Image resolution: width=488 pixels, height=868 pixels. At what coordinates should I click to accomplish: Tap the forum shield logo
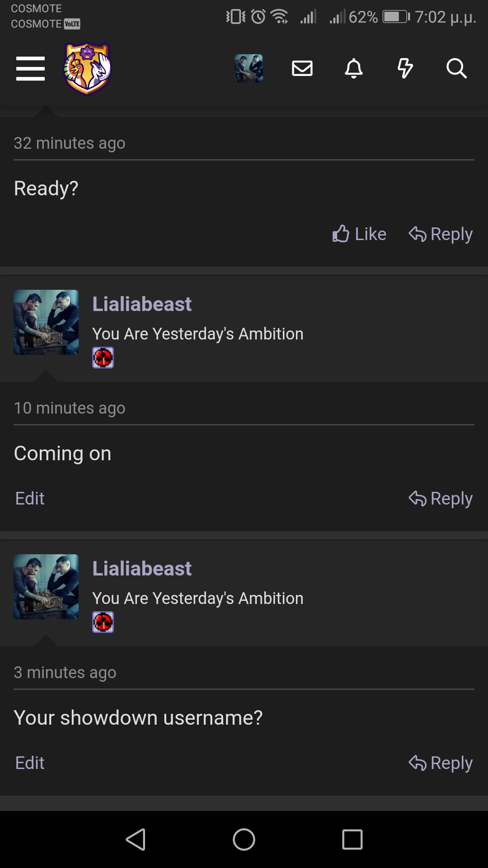pos(87,69)
